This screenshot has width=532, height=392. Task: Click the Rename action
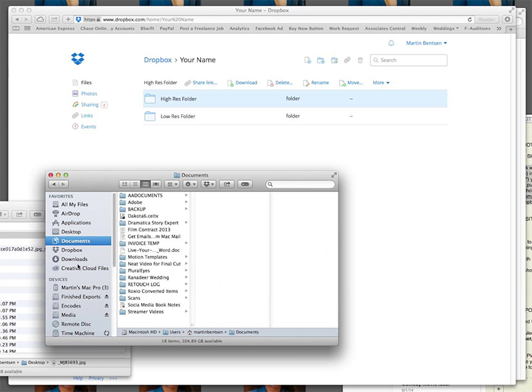click(x=316, y=83)
